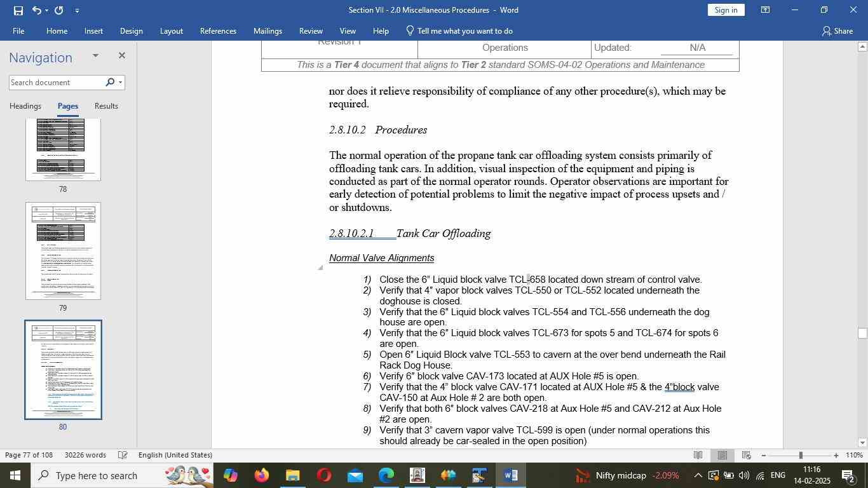This screenshot has height=488, width=868.
Task: Open Copilot from the taskbar
Action: tap(230, 475)
